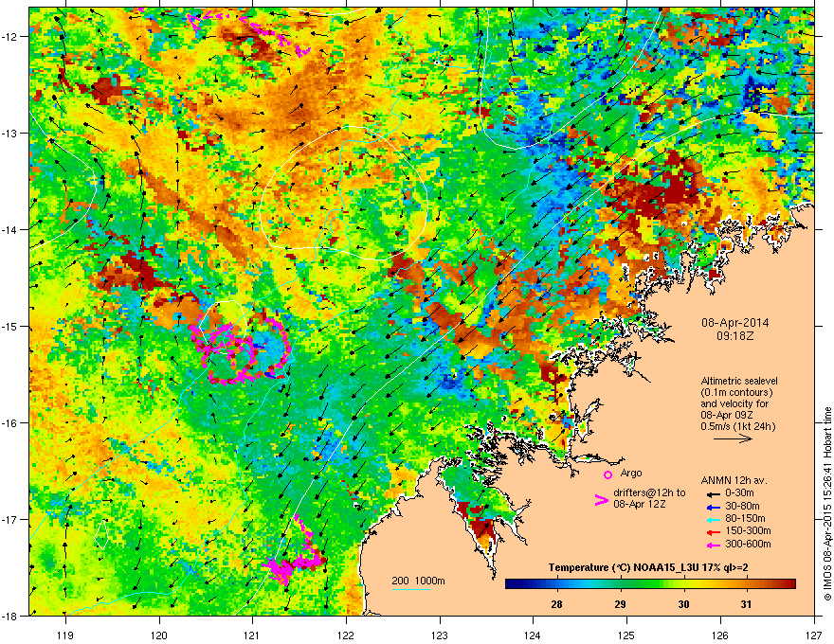The height and width of the screenshot is (644, 834).
Task: Click the magenta drifter track near 17.5S 121.5E
Action: point(295,552)
